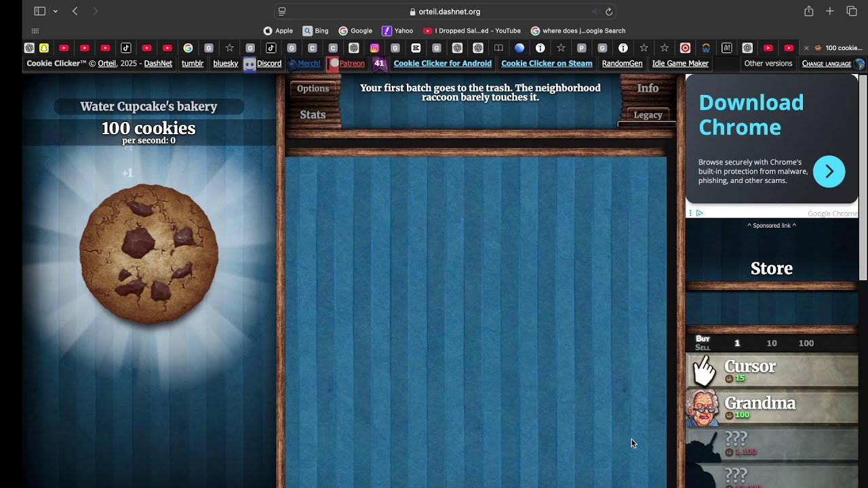Open the Legacy button
Image resolution: width=868 pixels, height=488 pixels.
click(648, 115)
